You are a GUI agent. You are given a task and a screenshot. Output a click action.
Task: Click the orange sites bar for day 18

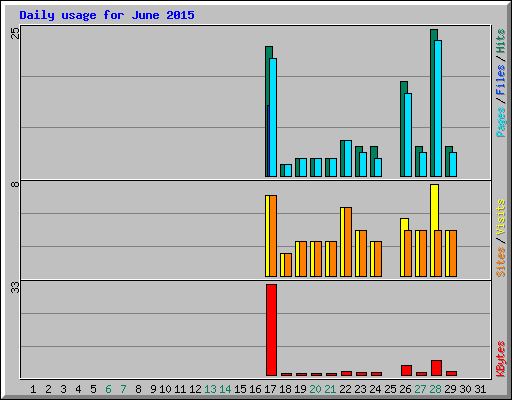coord(288,265)
